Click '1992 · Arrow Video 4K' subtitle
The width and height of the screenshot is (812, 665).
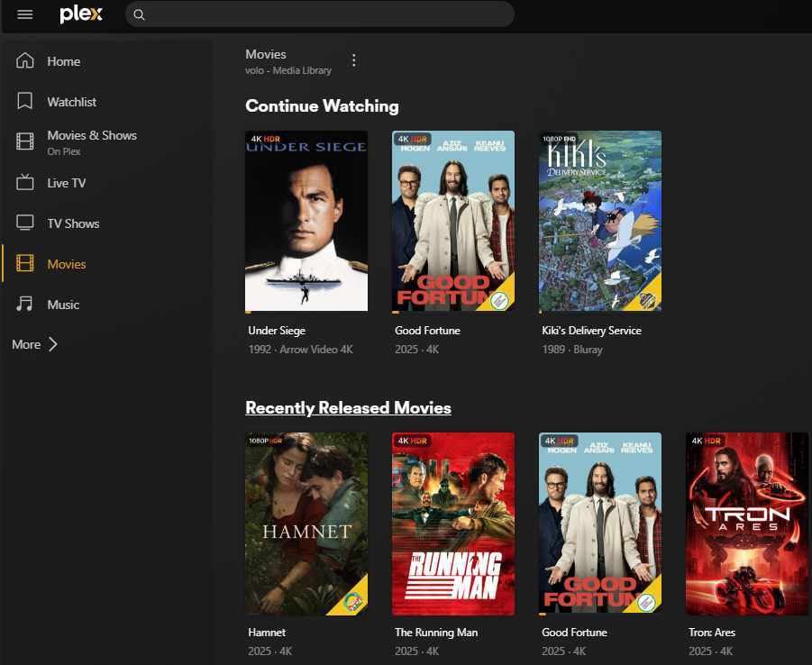pos(300,350)
